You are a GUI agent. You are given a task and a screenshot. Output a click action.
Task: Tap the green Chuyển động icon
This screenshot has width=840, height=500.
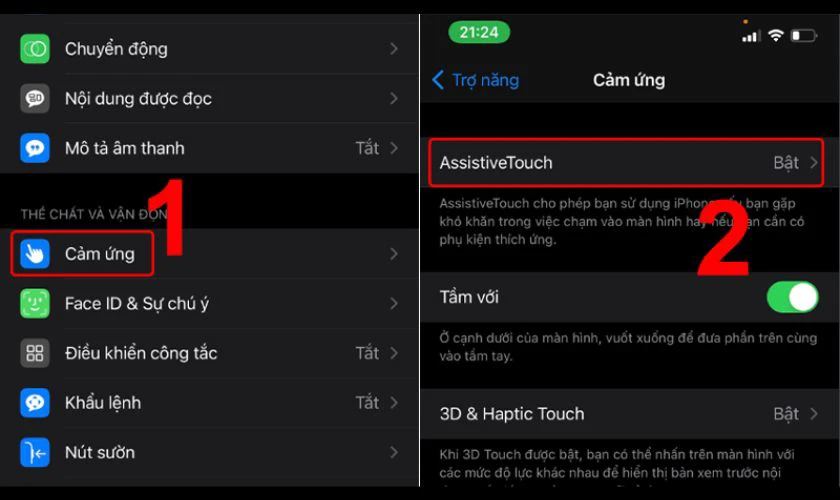coord(35,49)
